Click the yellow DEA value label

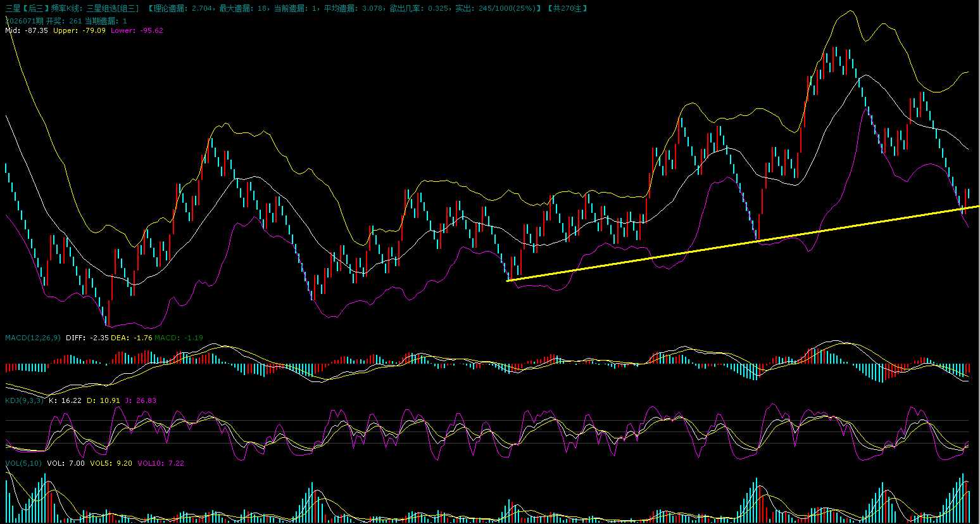[x=132, y=338]
